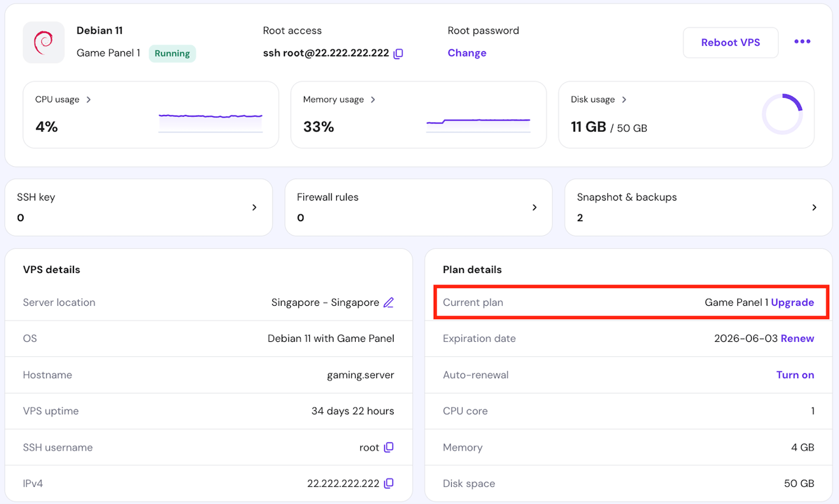Select the Plan details section header
The image size is (839, 504).
pos(473,269)
